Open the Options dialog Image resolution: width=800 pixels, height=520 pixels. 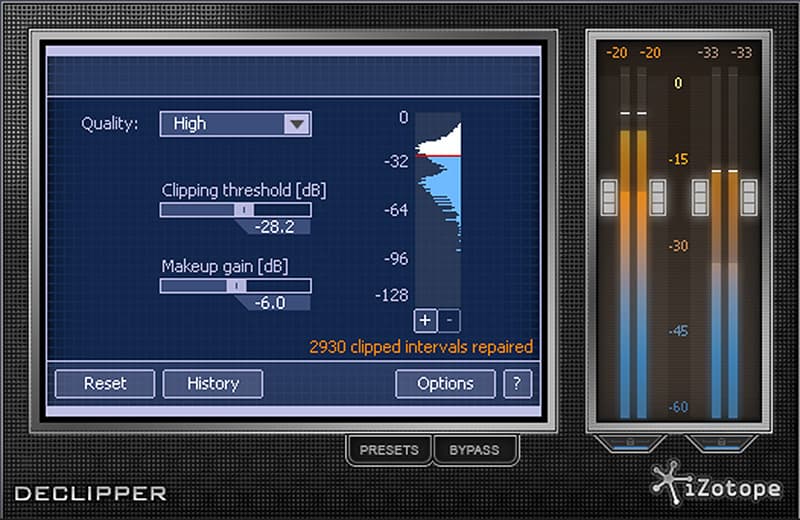pos(445,384)
